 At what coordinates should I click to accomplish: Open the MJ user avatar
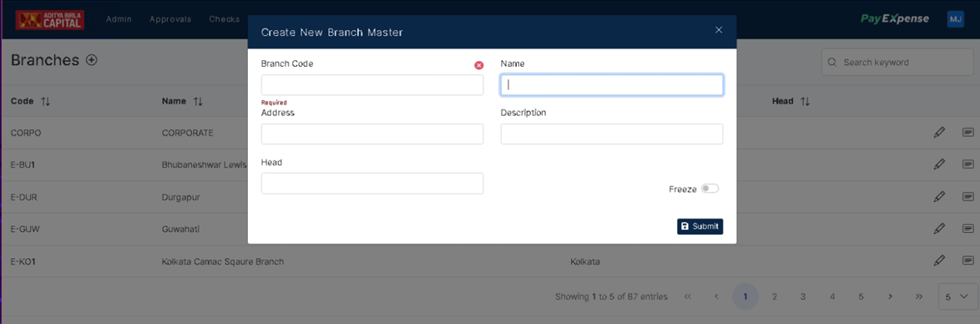click(x=956, y=19)
